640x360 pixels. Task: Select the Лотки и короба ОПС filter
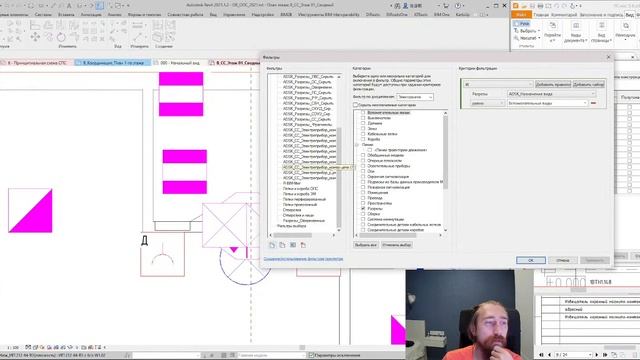(300, 189)
